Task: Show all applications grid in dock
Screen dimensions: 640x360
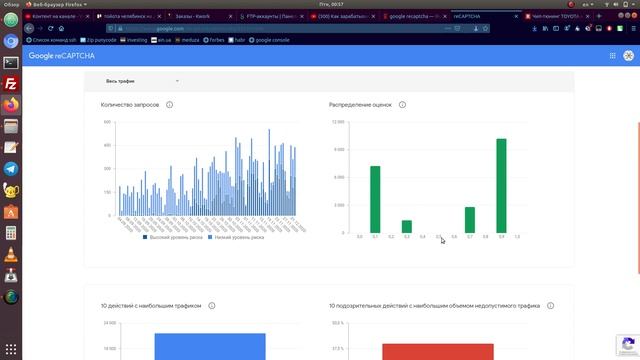Action: (x=11, y=349)
